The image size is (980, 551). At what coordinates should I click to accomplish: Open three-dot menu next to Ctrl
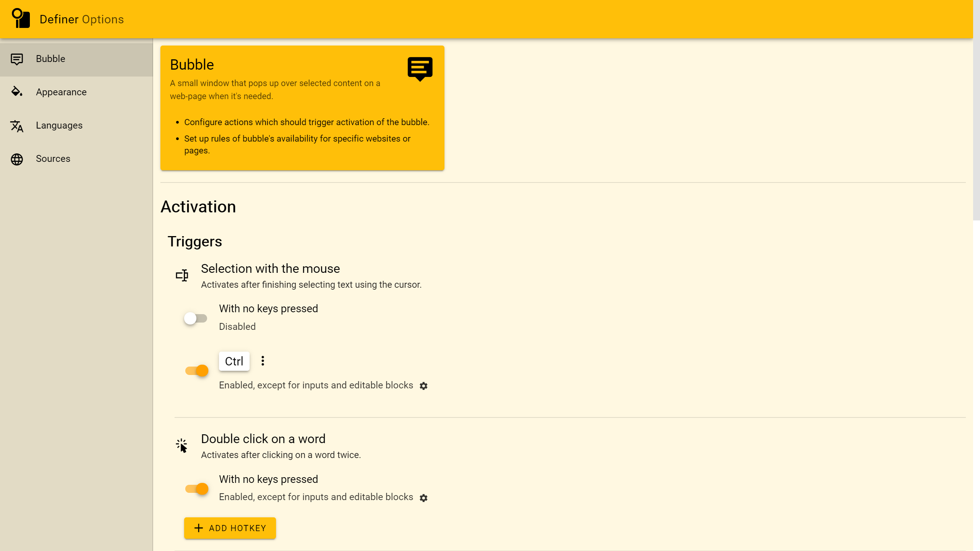[263, 361]
